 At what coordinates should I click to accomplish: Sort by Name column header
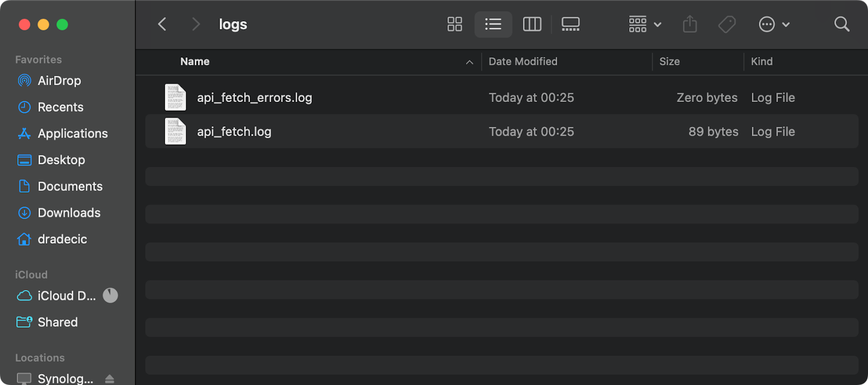point(195,61)
